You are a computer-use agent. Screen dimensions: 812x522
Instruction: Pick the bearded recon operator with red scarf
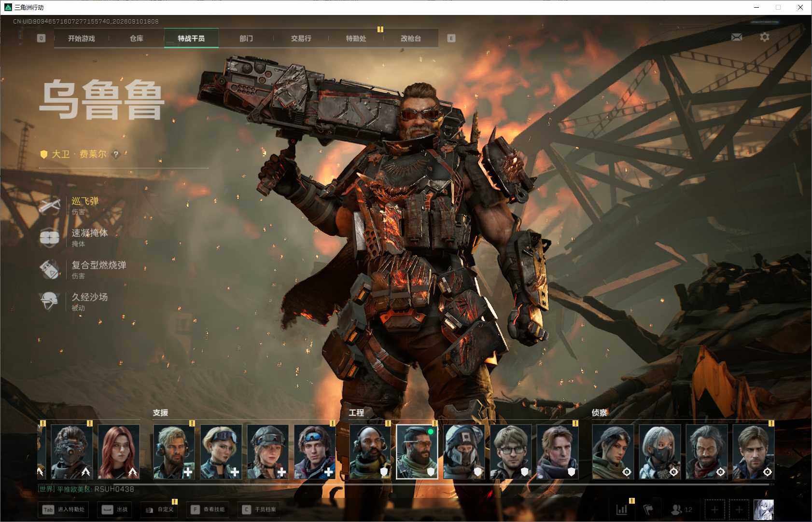click(707, 452)
